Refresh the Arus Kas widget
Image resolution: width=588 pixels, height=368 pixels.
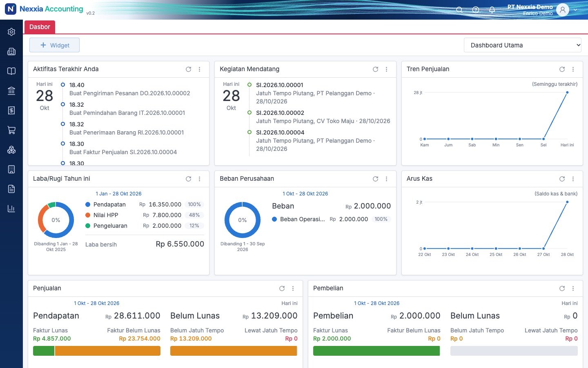(562, 179)
